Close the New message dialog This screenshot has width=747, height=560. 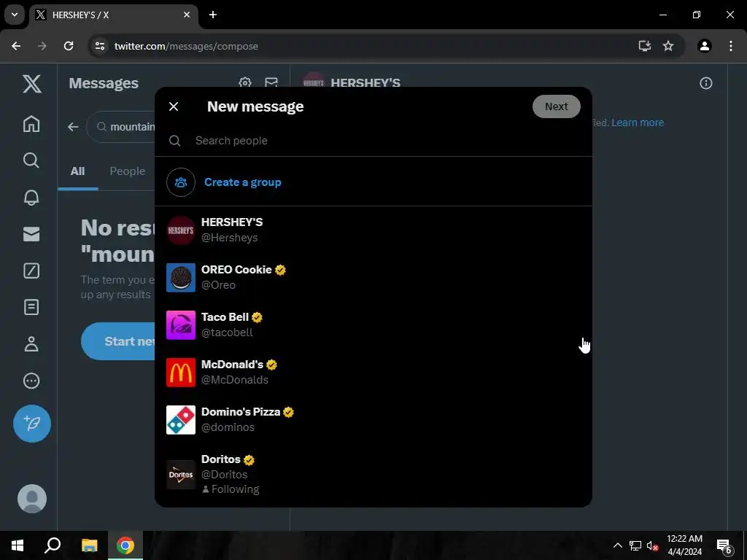[174, 106]
